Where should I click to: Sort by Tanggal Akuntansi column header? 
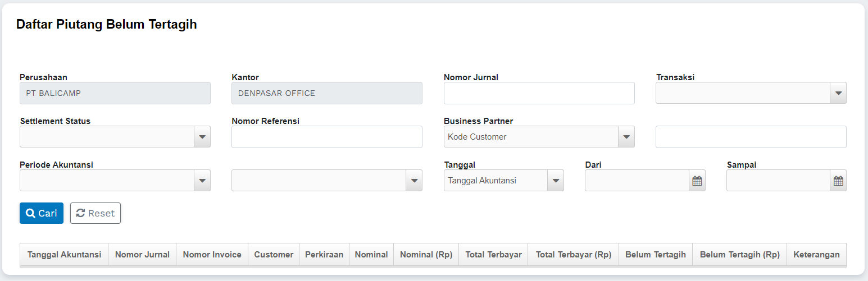point(64,255)
